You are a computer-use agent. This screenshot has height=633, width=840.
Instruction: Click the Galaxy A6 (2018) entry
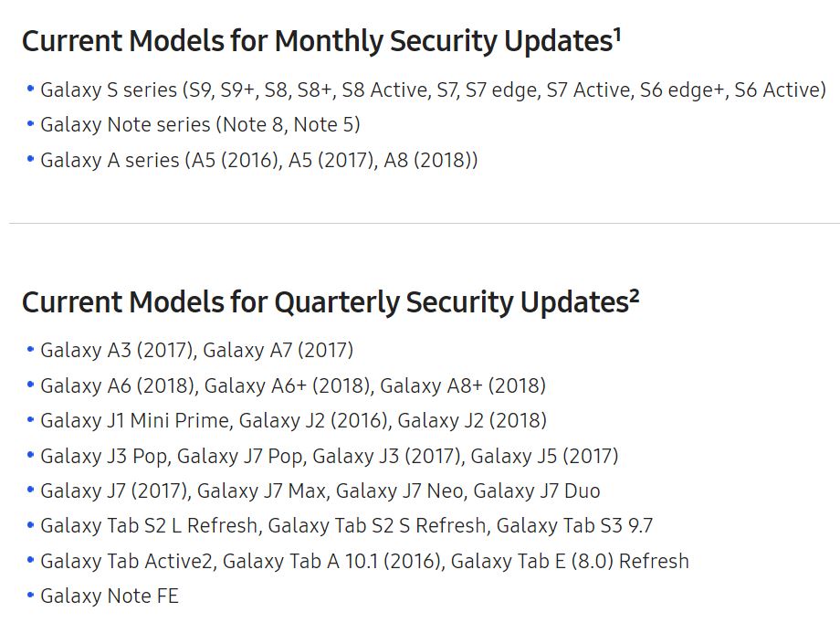tap(117, 385)
